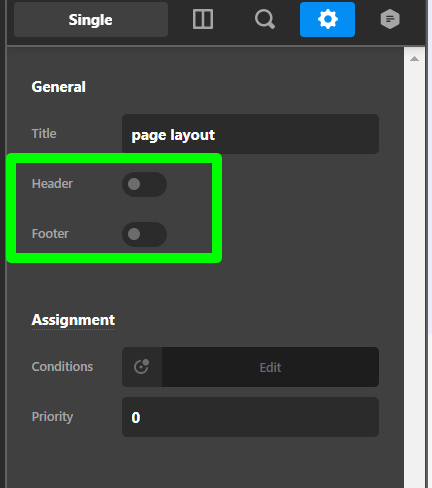The image size is (432, 488).
Task: Open the split columns layout icon
Action: point(203,19)
